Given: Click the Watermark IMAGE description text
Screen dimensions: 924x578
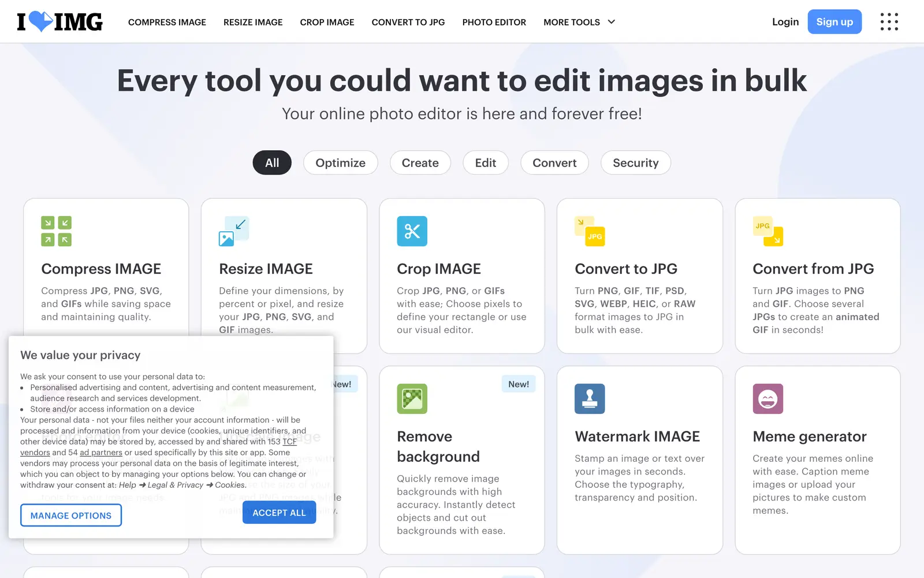Looking at the screenshot, I should click(x=639, y=478).
